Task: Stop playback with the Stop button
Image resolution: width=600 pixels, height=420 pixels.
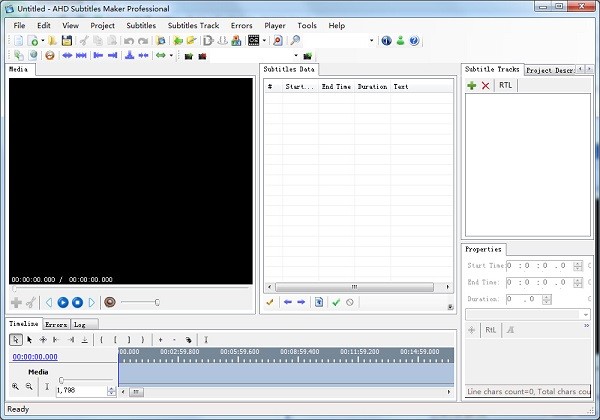Action: (x=77, y=302)
